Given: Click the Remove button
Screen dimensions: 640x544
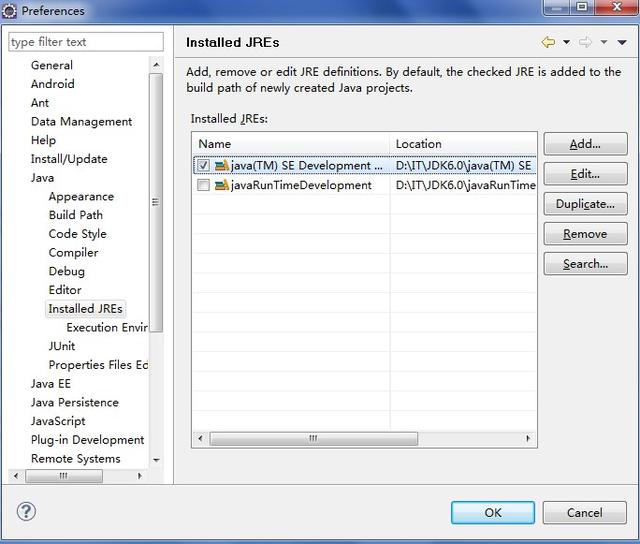Looking at the screenshot, I should click(x=585, y=234).
